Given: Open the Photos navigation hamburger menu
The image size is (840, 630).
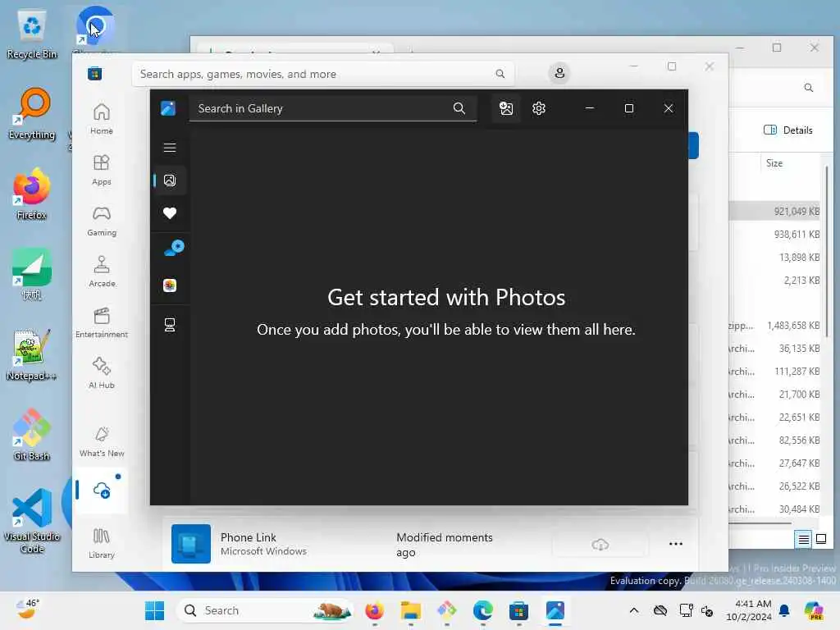Looking at the screenshot, I should [170, 148].
